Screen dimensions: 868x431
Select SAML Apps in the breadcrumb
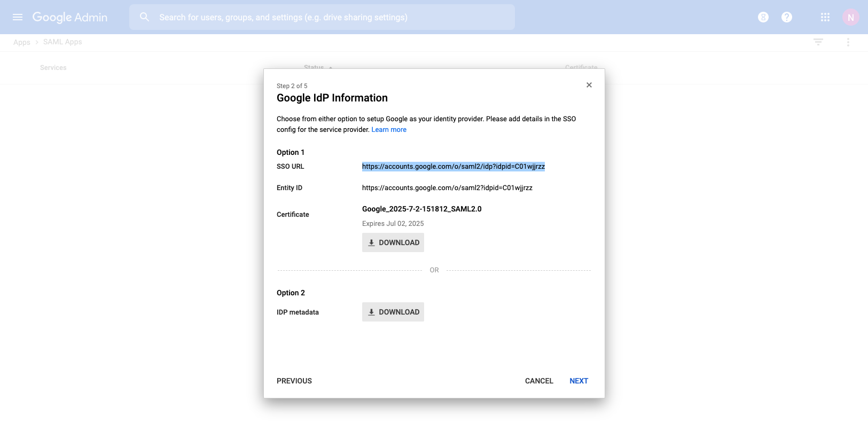[x=62, y=42]
